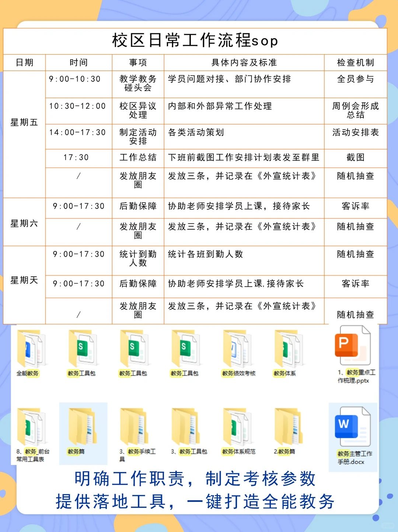Click the 日期 column header
398x532 pixels.
click(x=24, y=62)
